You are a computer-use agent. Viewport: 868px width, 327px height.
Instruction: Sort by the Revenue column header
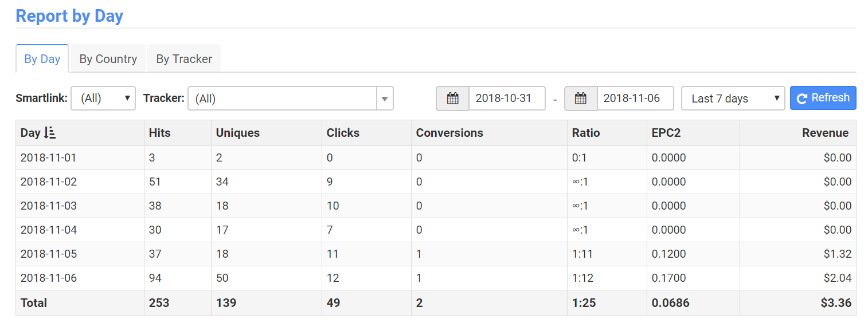click(x=825, y=133)
